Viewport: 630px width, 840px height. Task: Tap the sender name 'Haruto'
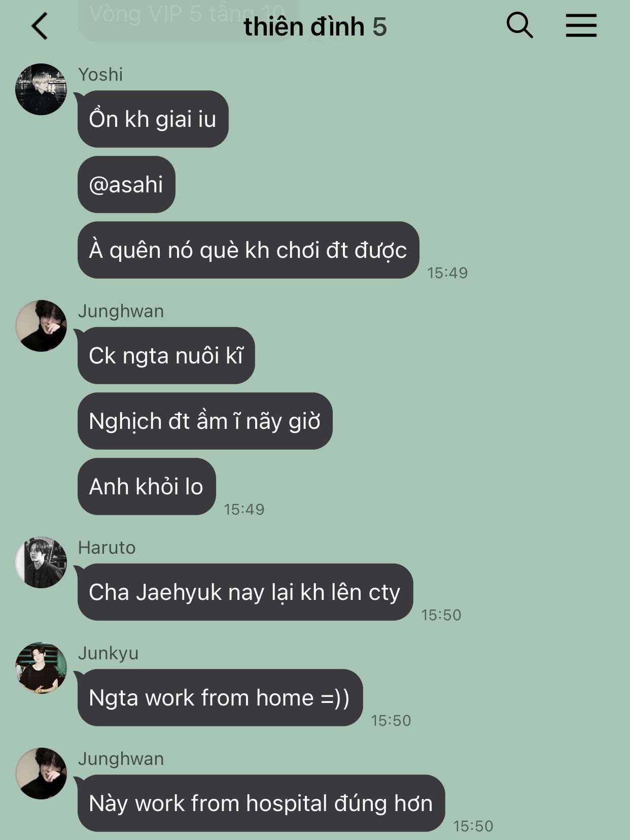(x=107, y=548)
